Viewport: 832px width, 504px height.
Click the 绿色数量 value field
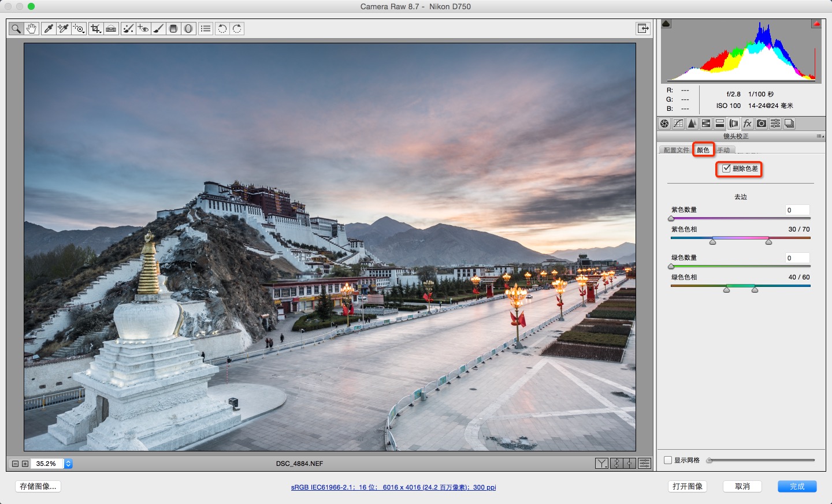pos(797,258)
